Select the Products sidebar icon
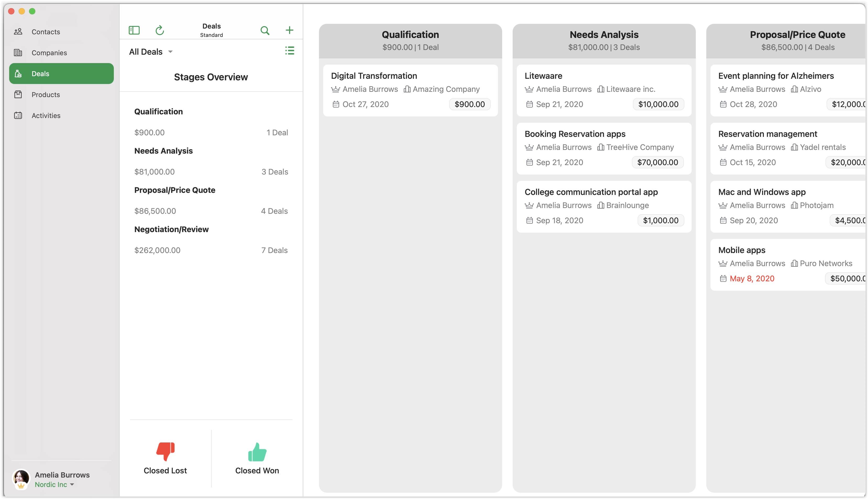This screenshot has height=499, width=868. click(x=18, y=94)
